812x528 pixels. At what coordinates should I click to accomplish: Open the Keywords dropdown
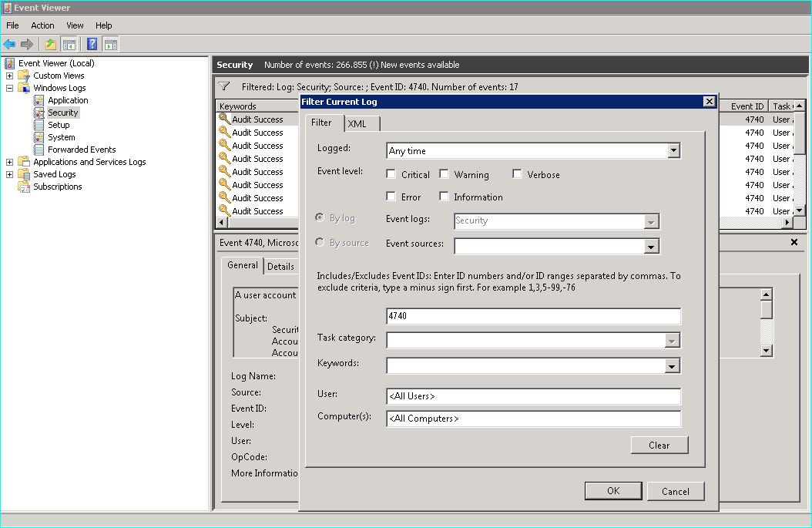(672, 366)
